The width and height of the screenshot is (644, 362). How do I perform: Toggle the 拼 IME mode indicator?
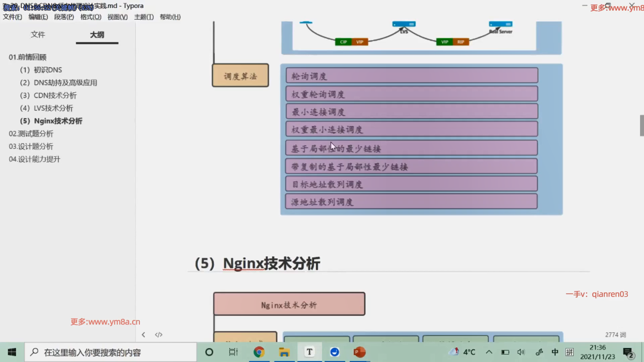point(569,352)
